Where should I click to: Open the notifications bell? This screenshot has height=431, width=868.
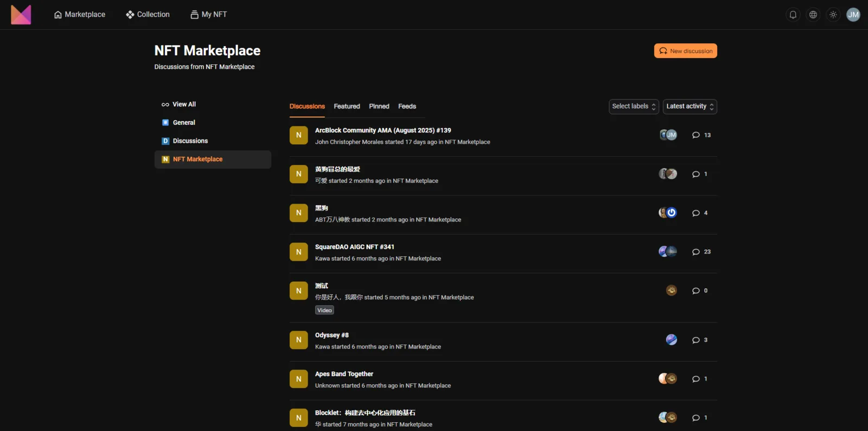(x=793, y=15)
